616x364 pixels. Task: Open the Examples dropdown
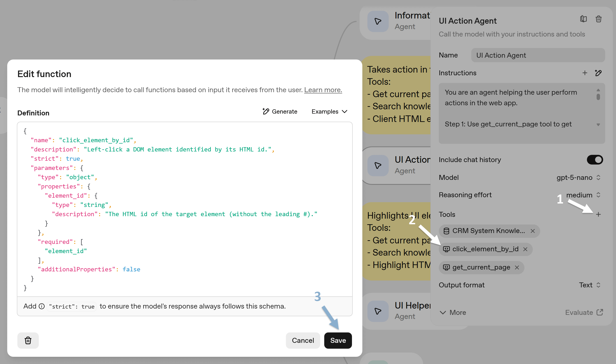pos(329,112)
